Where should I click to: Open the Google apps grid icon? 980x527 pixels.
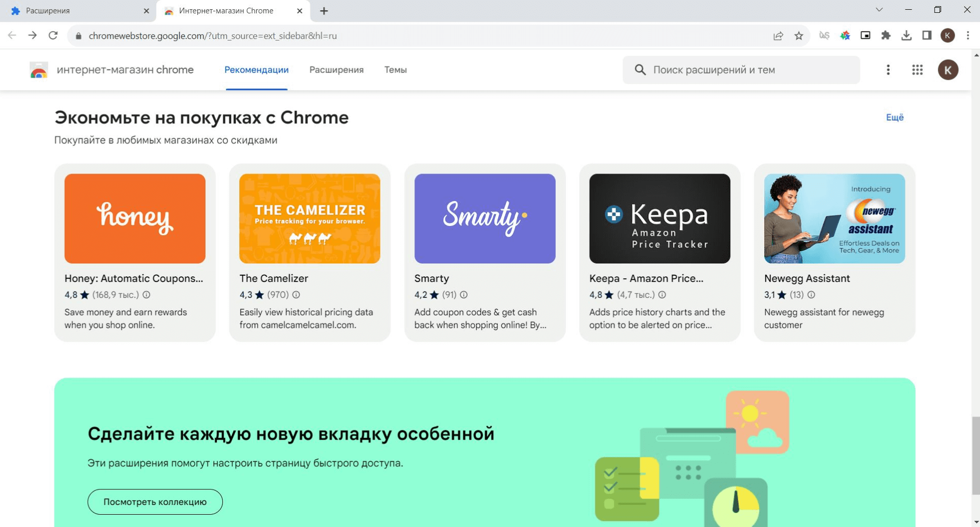917,70
